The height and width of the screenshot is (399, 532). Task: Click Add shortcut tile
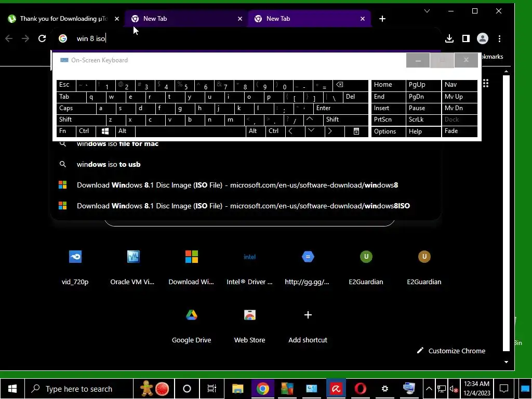[308, 325]
